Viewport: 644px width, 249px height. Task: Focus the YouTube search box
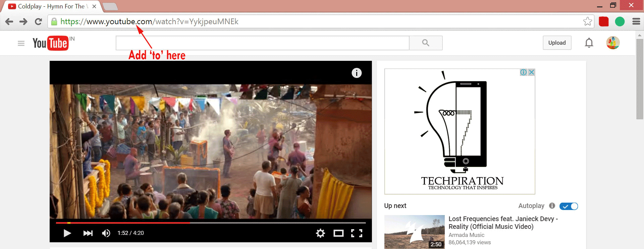(262, 43)
